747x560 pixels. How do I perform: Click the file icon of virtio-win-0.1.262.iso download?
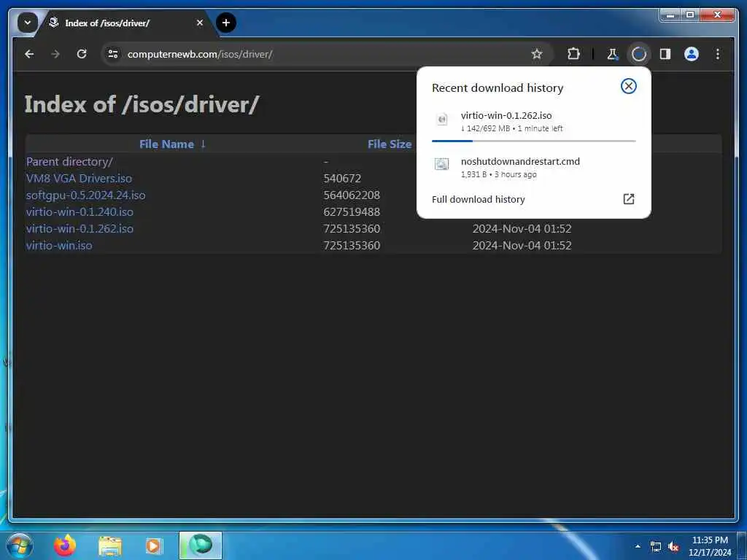point(442,119)
